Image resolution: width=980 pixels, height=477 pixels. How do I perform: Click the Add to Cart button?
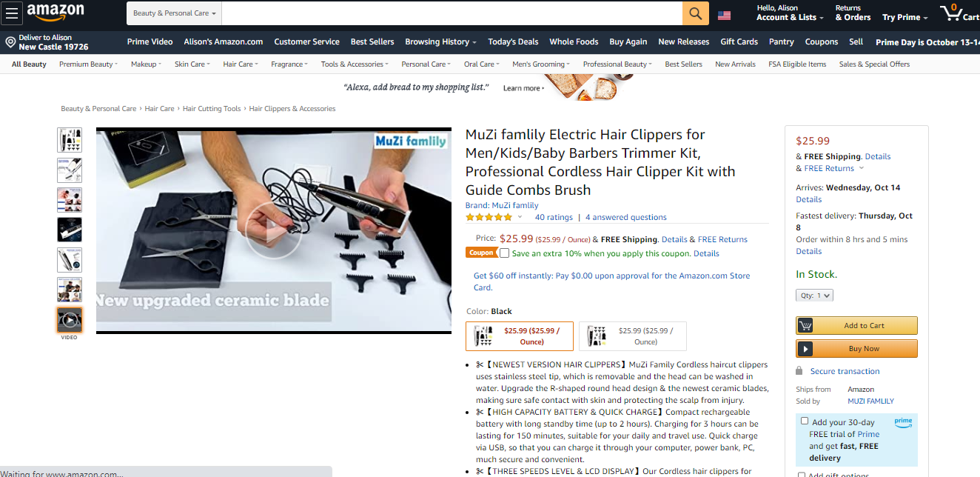(x=856, y=326)
